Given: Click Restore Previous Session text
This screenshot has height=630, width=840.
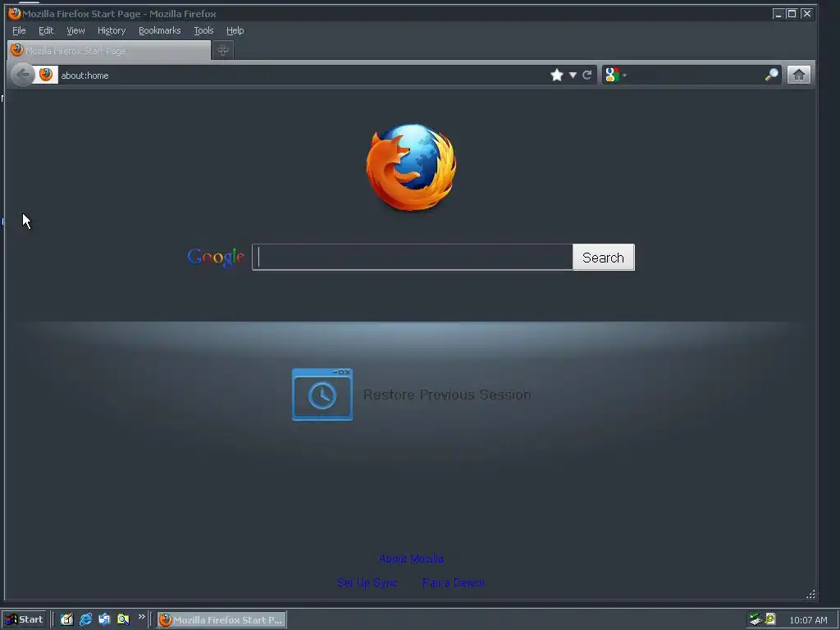Looking at the screenshot, I should pyautogui.click(x=447, y=395).
